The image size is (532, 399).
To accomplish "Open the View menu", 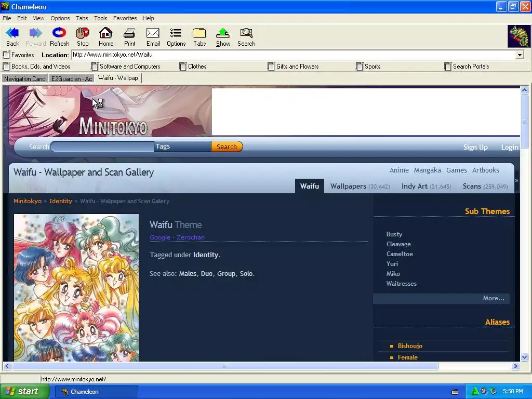I will pos(38,18).
